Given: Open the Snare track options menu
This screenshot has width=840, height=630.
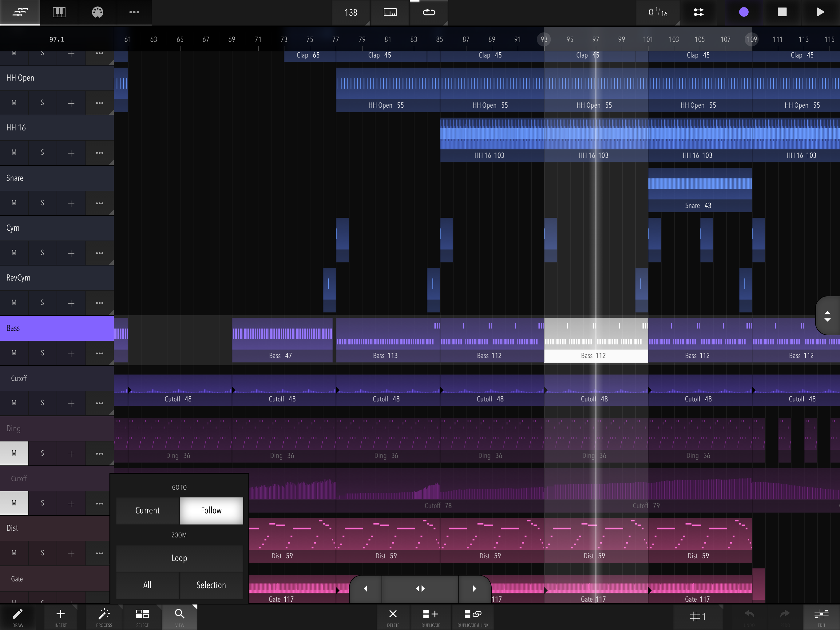Looking at the screenshot, I should click(x=100, y=203).
